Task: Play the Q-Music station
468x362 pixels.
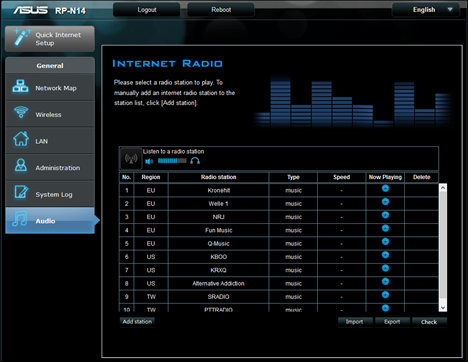Action: click(385, 242)
